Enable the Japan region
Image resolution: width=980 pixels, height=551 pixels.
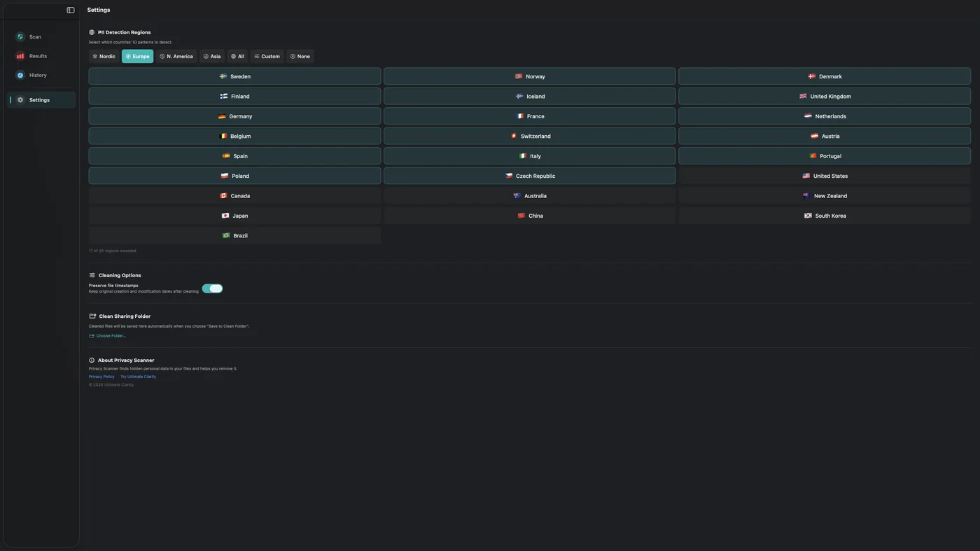coord(234,216)
